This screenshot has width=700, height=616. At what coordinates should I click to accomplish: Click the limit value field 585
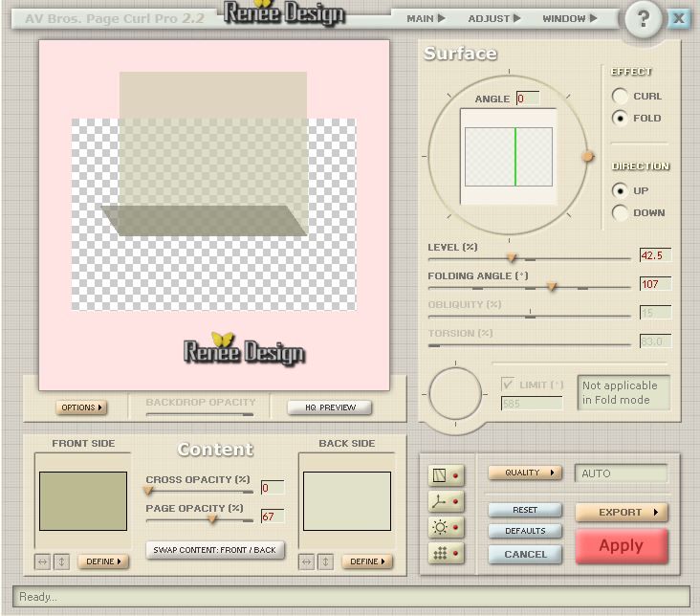click(x=532, y=404)
